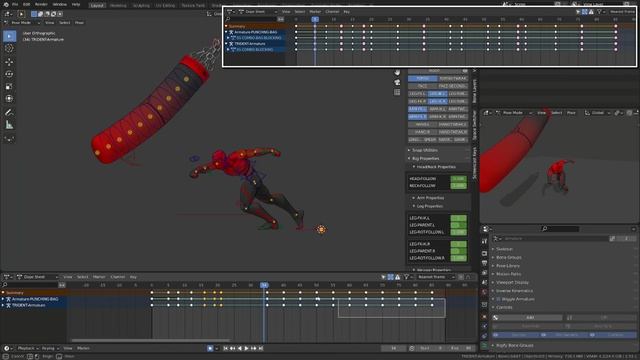Switch to the Layout workspace tab
This screenshot has height=360, width=640.
tap(97, 6)
